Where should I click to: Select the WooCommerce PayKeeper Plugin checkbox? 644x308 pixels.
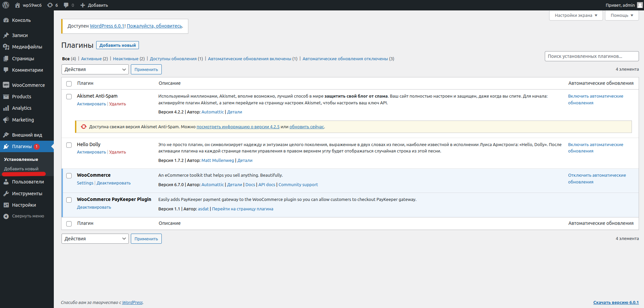tap(69, 200)
